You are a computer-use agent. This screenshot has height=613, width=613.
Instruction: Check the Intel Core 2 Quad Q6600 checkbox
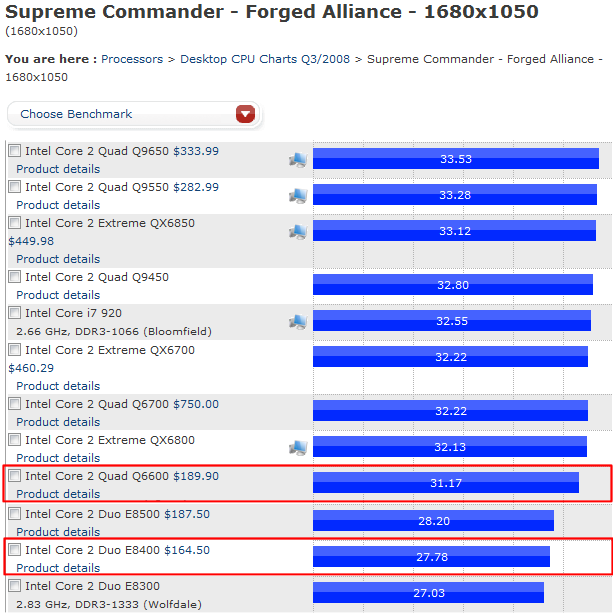click(x=14, y=475)
